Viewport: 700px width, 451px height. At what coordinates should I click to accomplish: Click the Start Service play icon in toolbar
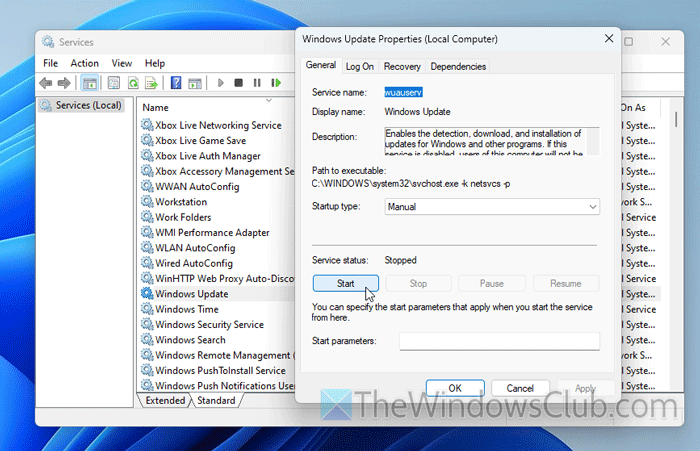click(220, 83)
